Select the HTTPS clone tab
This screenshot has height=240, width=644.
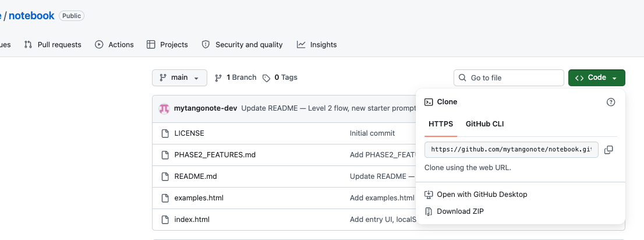coord(441,124)
